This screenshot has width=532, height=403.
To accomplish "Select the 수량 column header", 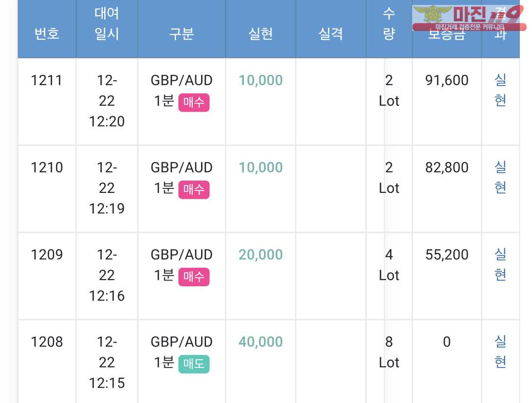I will tap(389, 24).
